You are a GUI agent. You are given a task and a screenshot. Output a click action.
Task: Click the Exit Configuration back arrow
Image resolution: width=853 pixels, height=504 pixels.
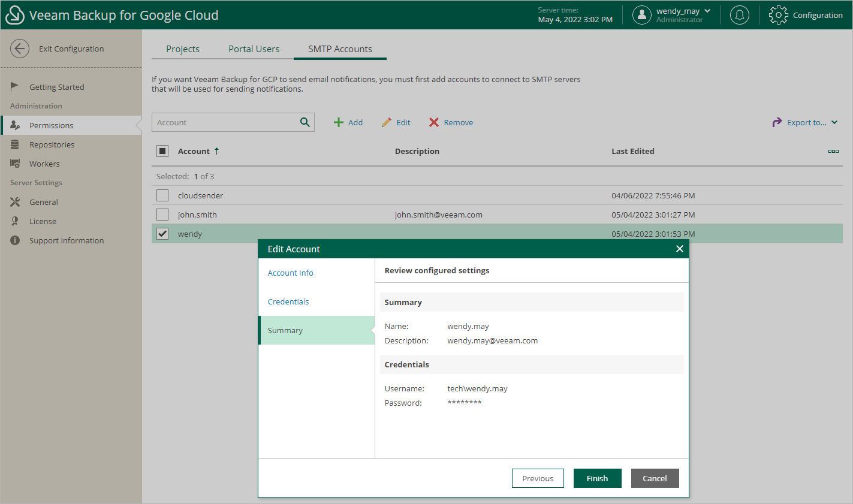click(20, 49)
